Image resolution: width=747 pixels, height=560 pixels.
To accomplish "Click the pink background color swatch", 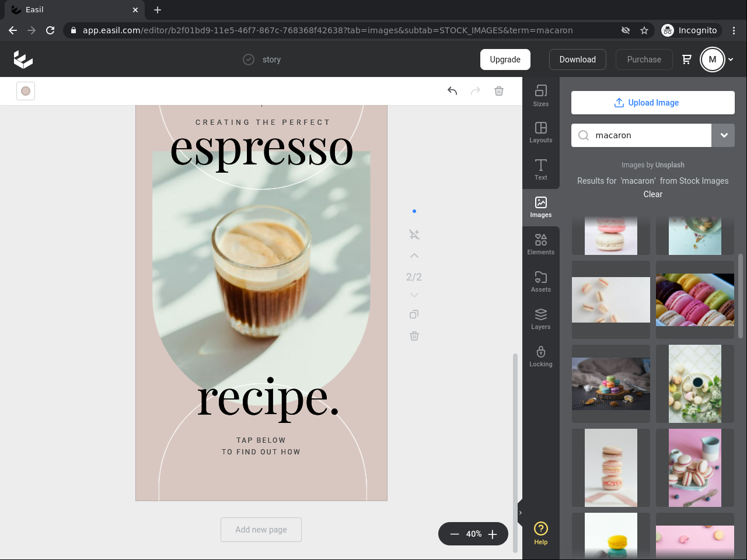I will pyautogui.click(x=26, y=91).
